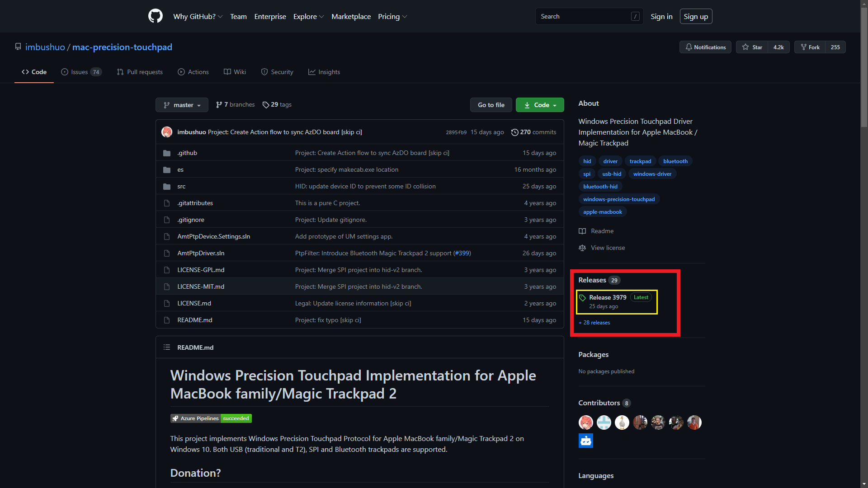
Task: Expand the Why GitHub? menu
Action: pos(198,17)
